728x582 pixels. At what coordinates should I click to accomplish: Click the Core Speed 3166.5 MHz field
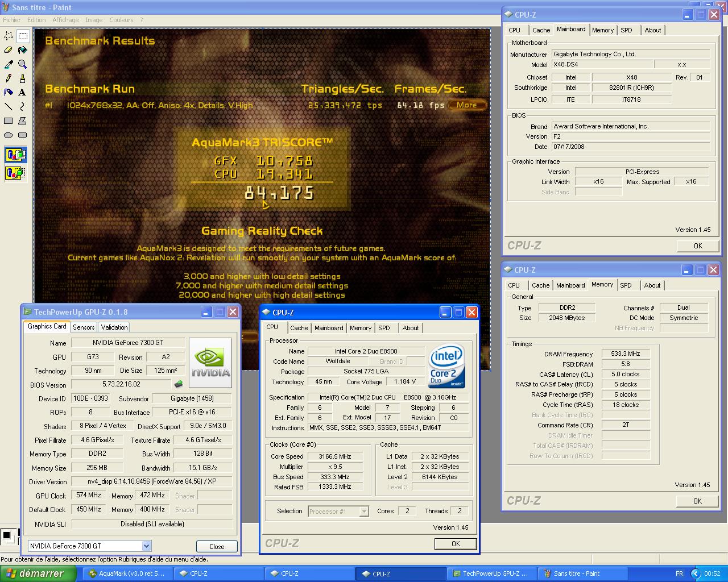(335, 456)
